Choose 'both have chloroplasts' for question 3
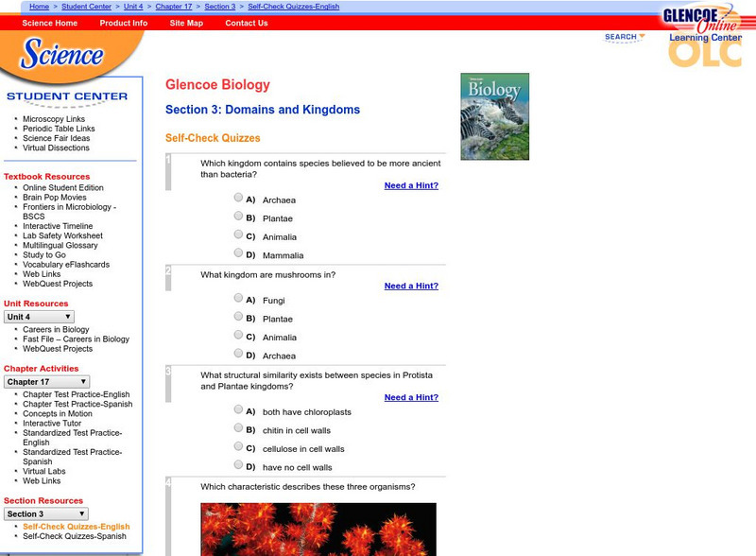The image size is (756, 556). (238, 408)
